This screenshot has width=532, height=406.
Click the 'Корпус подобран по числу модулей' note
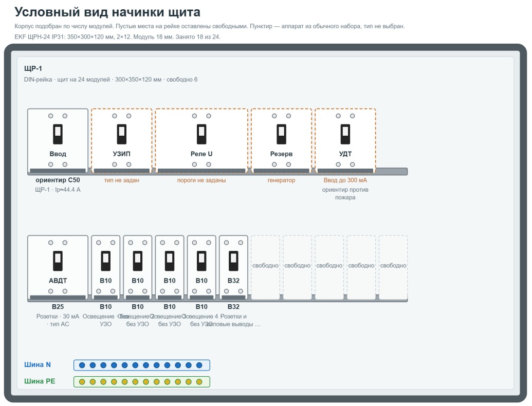click(x=210, y=26)
